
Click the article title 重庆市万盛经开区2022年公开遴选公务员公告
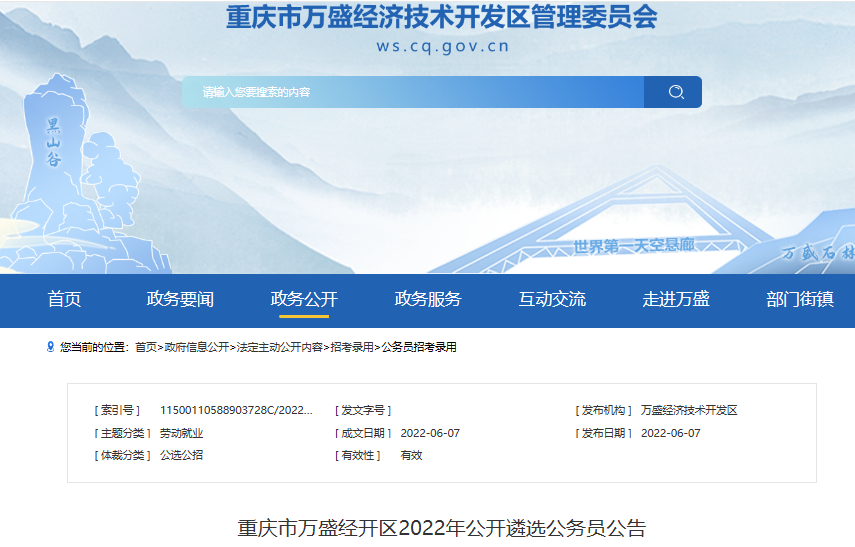point(442,528)
